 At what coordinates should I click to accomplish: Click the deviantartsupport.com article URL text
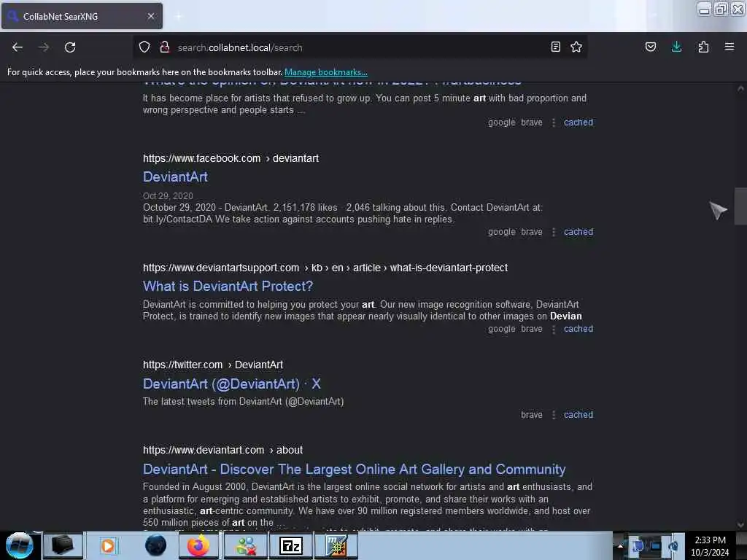tap(325, 268)
